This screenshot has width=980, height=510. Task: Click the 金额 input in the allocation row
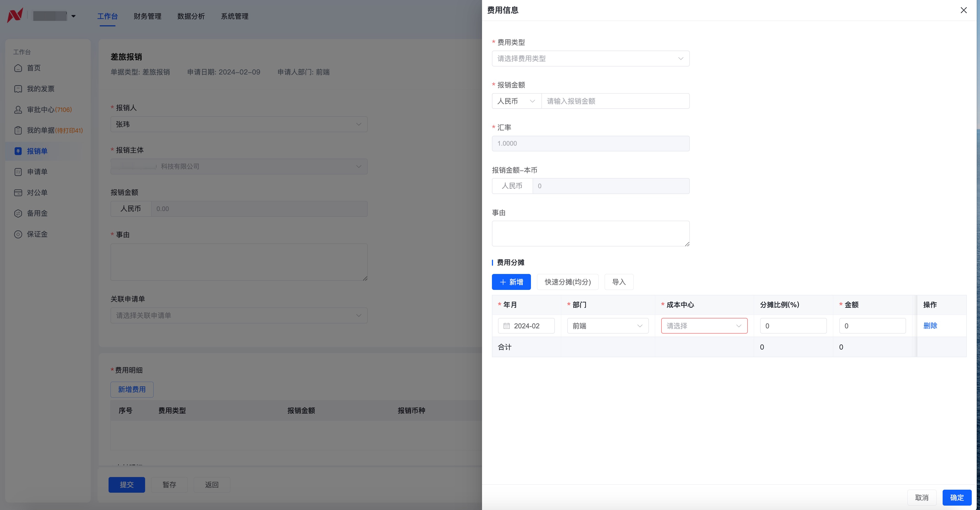pyautogui.click(x=872, y=326)
